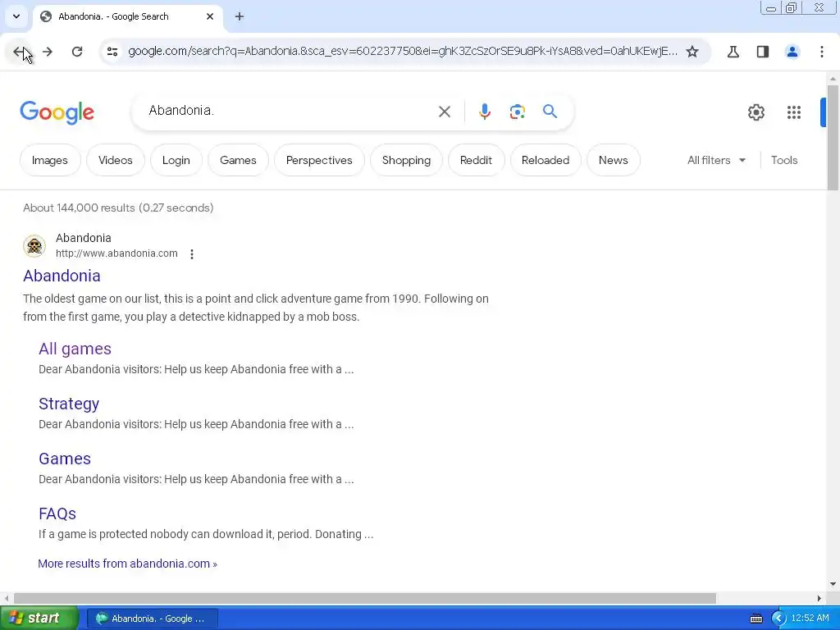Start voice search with microphone icon
Viewport: 840px width, 630px height.
484,112
